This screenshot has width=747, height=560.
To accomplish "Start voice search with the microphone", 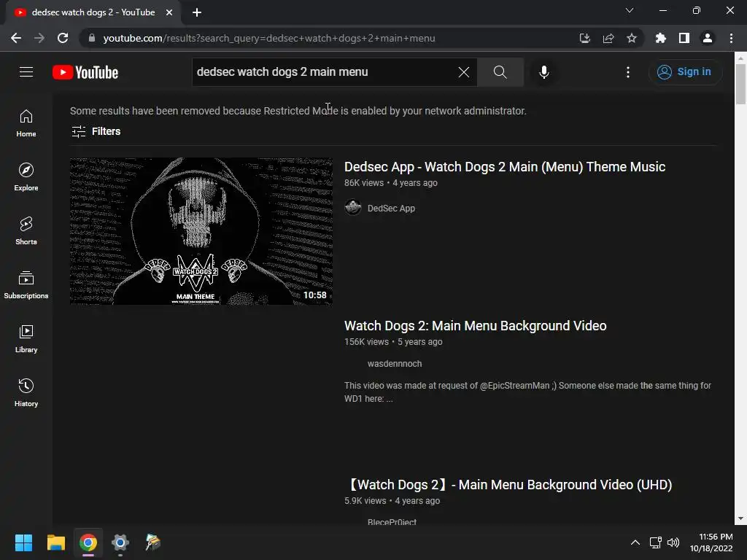I will (x=543, y=72).
